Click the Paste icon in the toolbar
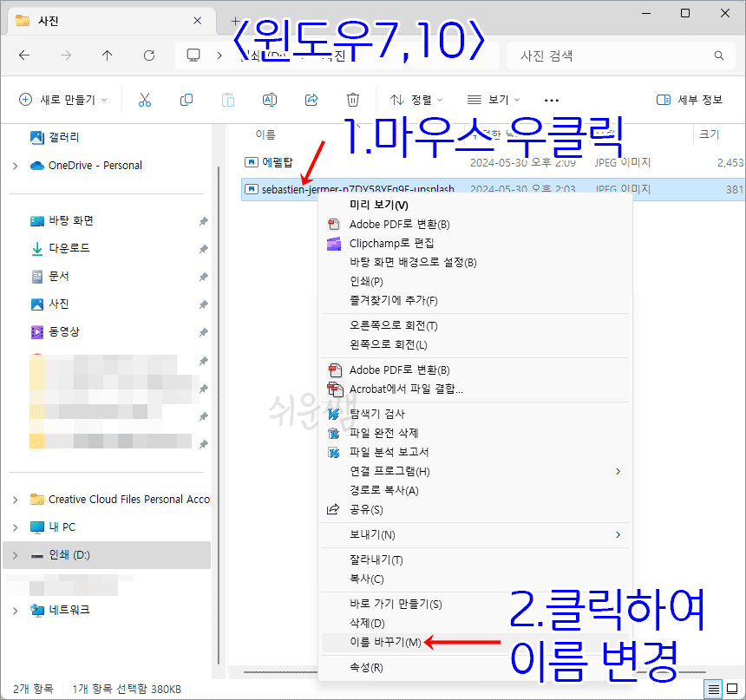 point(227,99)
